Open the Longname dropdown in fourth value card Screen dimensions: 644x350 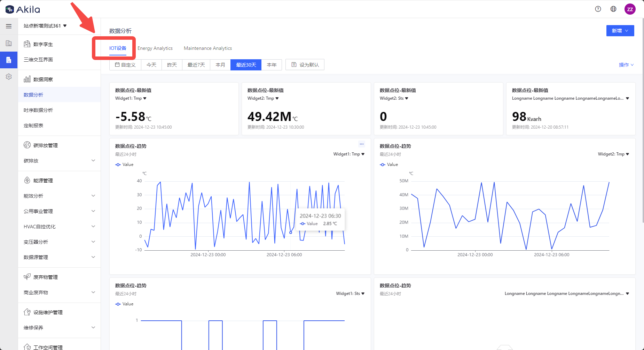(571, 98)
